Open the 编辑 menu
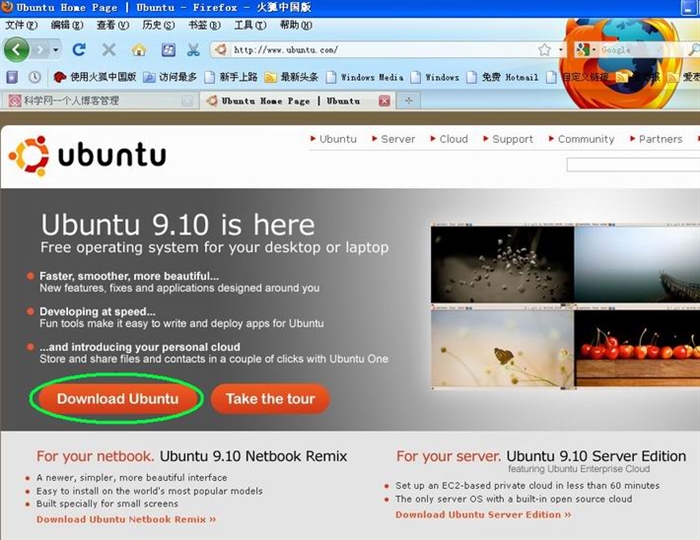Viewport: 700px width, 540px height. click(67, 25)
